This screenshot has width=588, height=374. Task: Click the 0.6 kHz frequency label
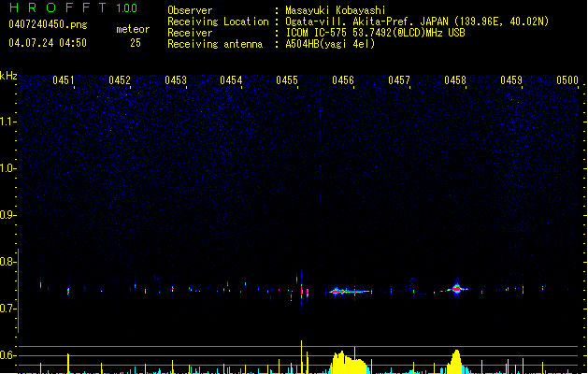coord(7,355)
